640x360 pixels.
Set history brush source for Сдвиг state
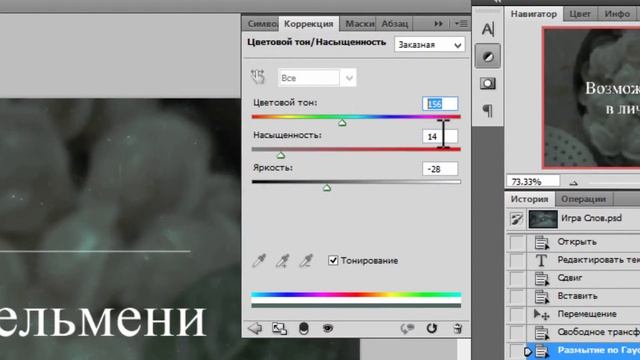(x=517, y=278)
